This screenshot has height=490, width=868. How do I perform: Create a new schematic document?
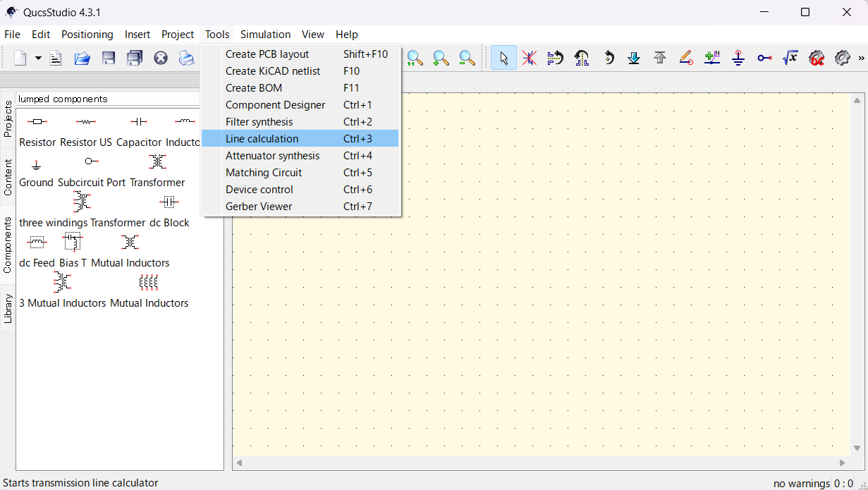click(x=20, y=58)
